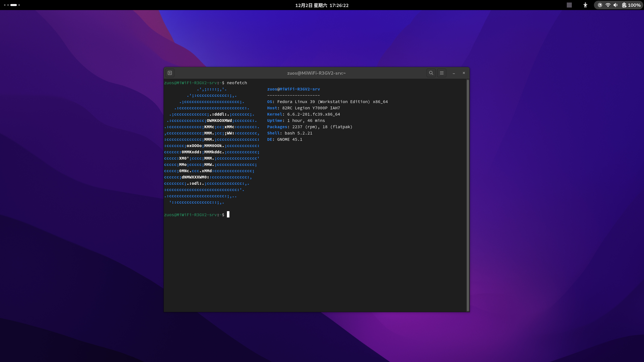Open the accessibility menu
Image resolution: width=644 pixels, height=362 pixels.
(x=585, y=5)
